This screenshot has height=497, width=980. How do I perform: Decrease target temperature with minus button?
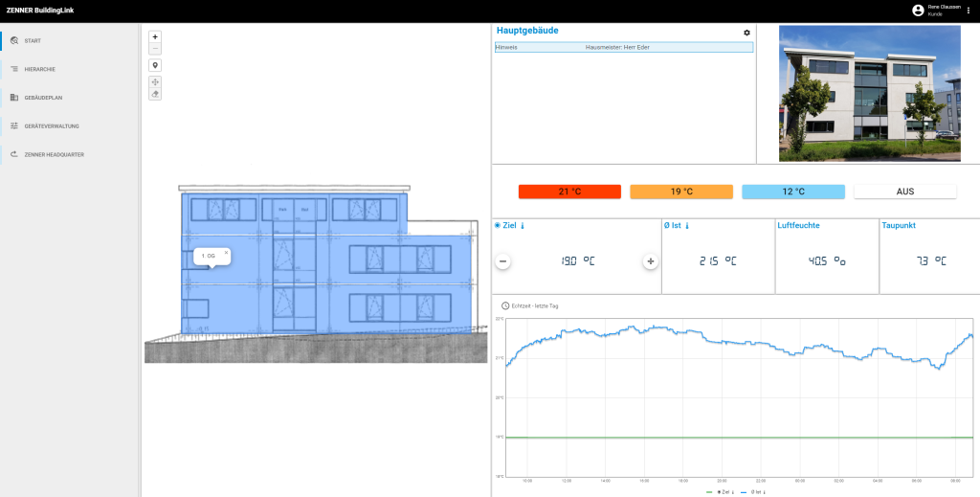tap(502, 261)
